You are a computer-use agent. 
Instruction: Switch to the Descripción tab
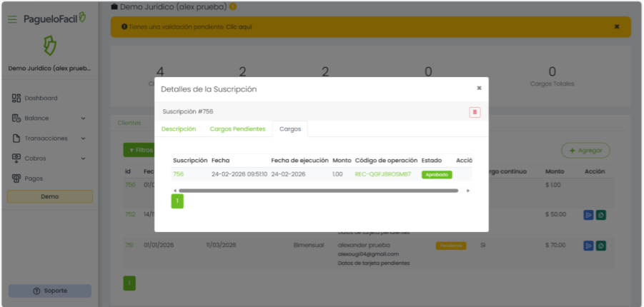pos(179,129)
